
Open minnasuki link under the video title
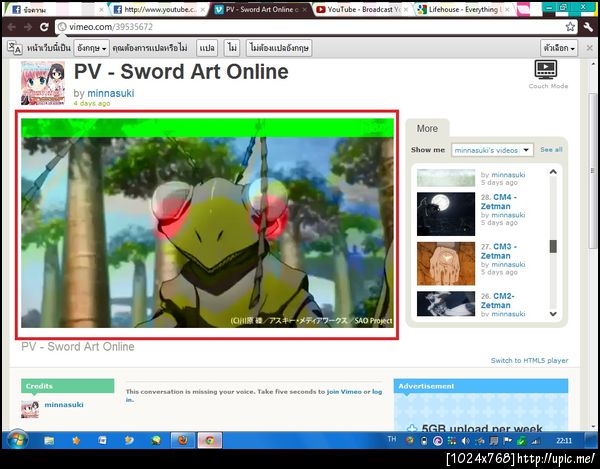[111, 93]
